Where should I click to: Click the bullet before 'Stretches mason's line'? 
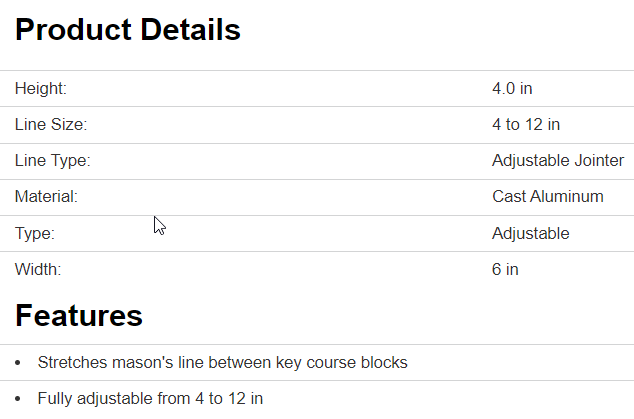[x=19, y=363]
